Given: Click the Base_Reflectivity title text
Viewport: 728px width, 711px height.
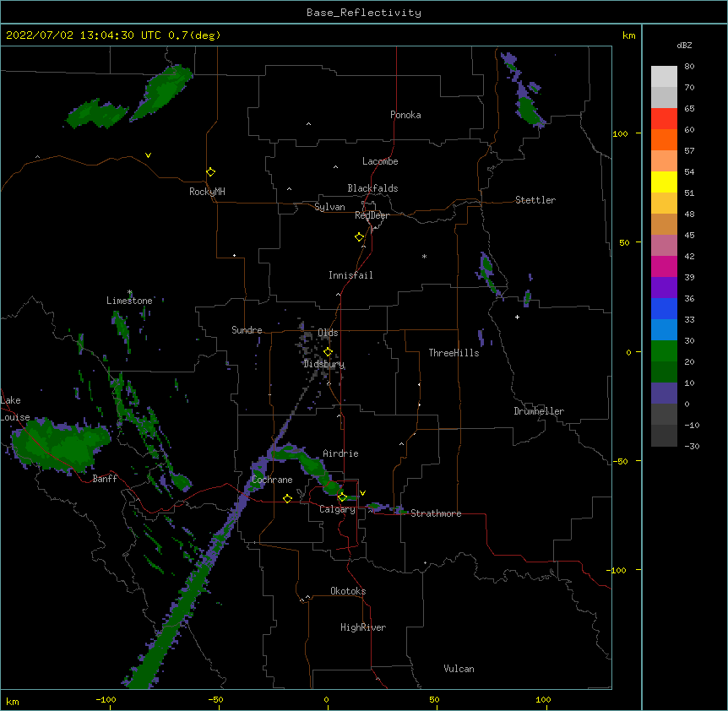Looking at the screenshot, I should pyautogui.click(x=364, y=13).
